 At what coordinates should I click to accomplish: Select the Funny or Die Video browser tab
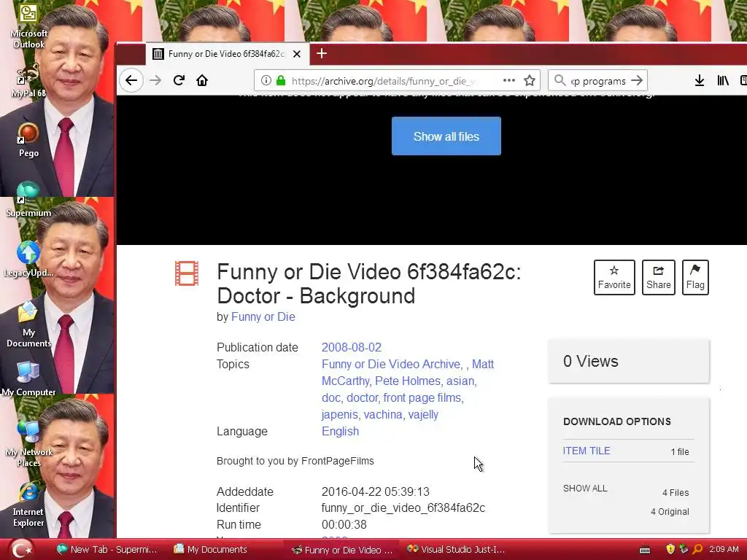click(228, 54)
